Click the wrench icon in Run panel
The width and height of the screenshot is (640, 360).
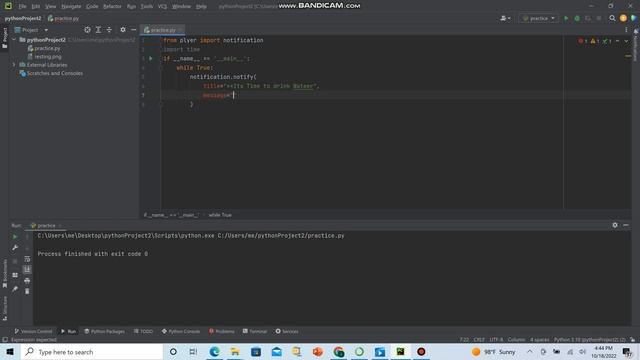pyautogui.click(x=15, y=248)
